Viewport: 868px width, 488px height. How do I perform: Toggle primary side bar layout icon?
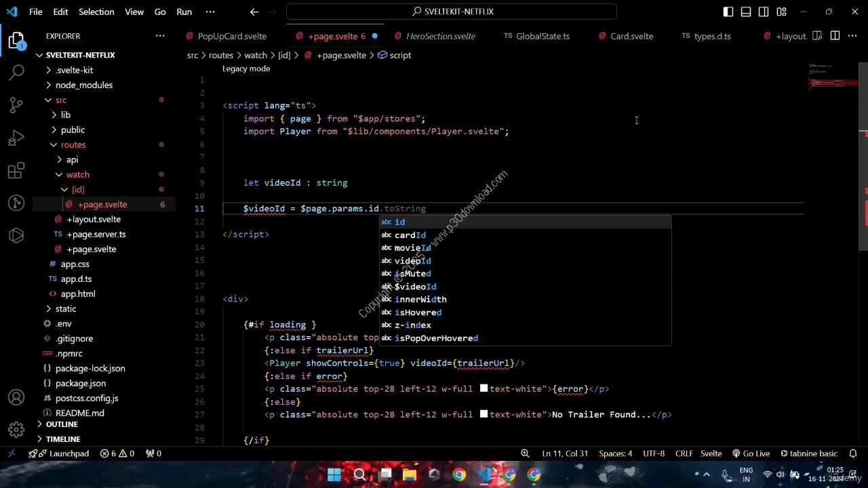[x=728, y=12]
